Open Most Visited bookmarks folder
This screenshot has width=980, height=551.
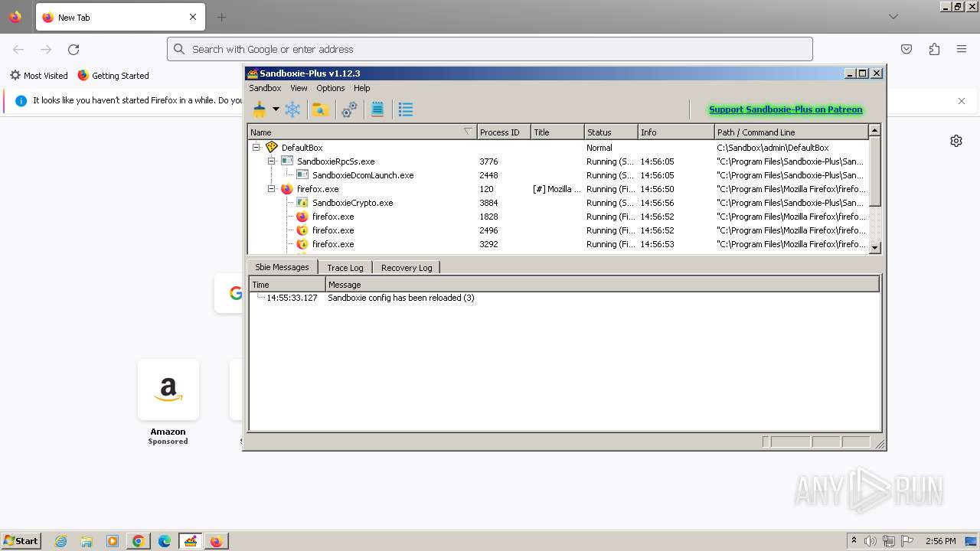[38, 76]
